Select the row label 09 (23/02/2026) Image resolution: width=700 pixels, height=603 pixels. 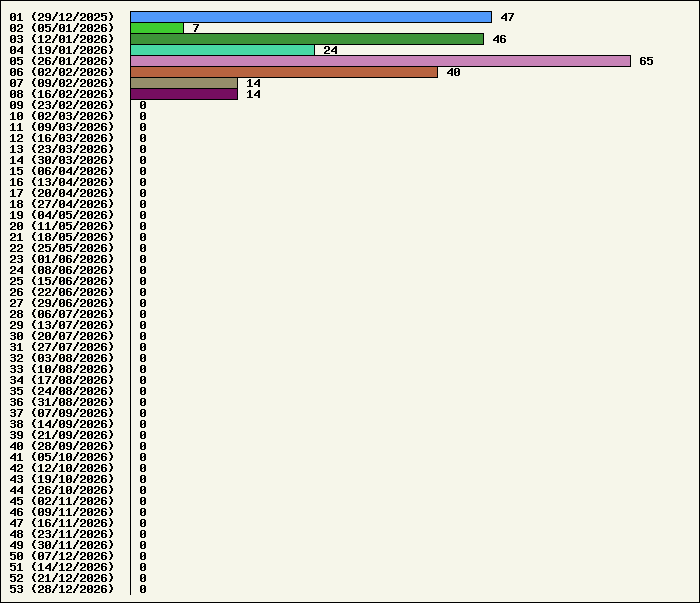pyautogui.click(x=62, y=105)
